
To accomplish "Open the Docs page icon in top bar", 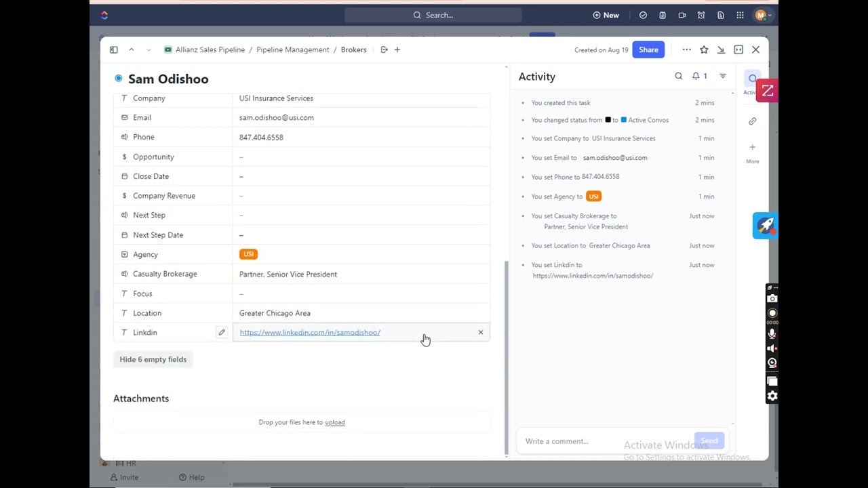I will pyautogui.click(x=721, y=15).
